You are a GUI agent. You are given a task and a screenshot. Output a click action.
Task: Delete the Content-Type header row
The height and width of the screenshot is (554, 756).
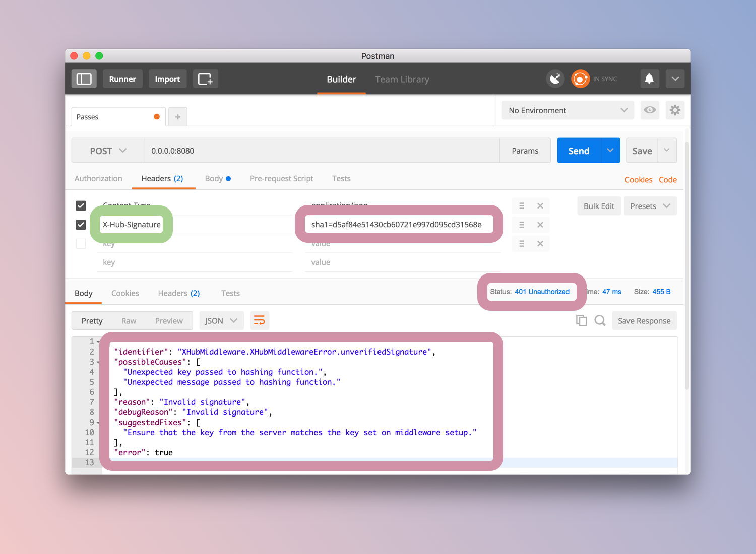pos(540,205)
